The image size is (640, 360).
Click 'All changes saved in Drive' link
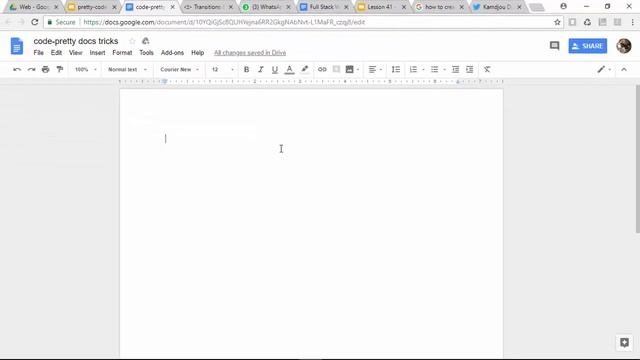point(250,53)
